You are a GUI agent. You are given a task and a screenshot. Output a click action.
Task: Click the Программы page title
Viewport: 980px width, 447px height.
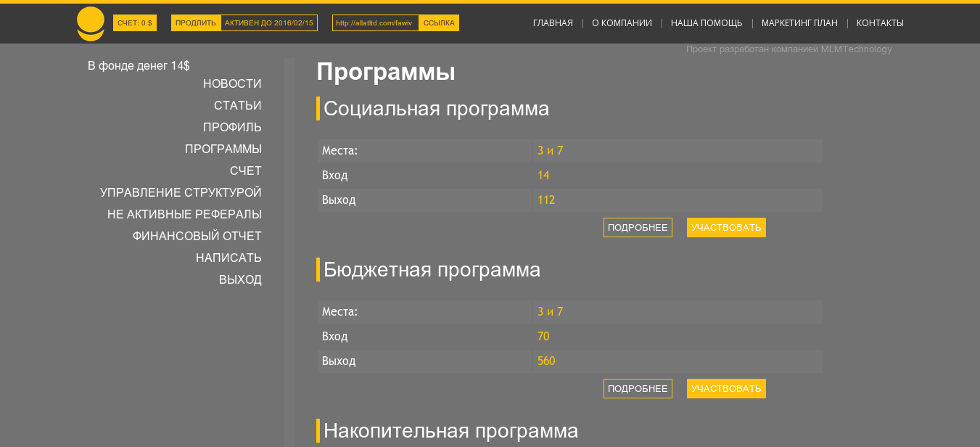386,73
